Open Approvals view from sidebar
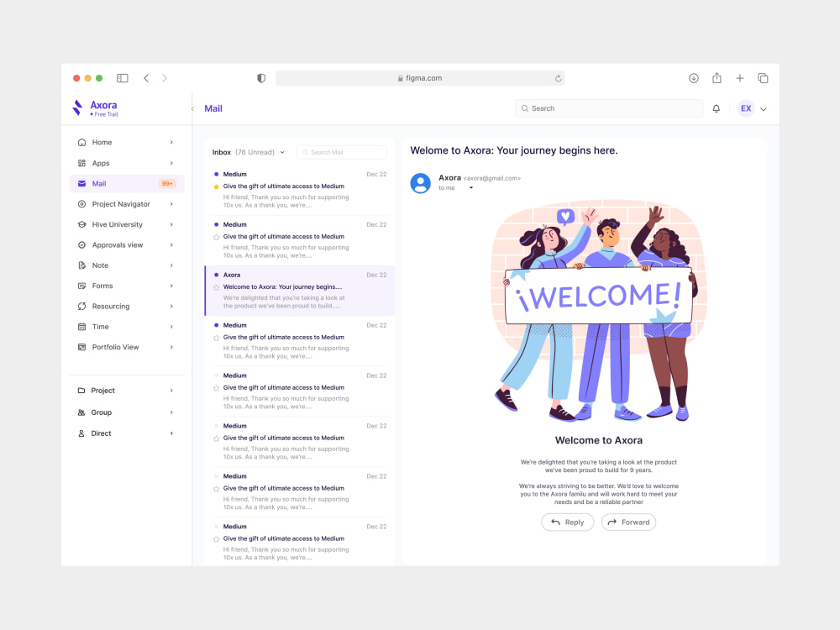The image size is (840, 630). pyautogui.click(x=127, y=244)
